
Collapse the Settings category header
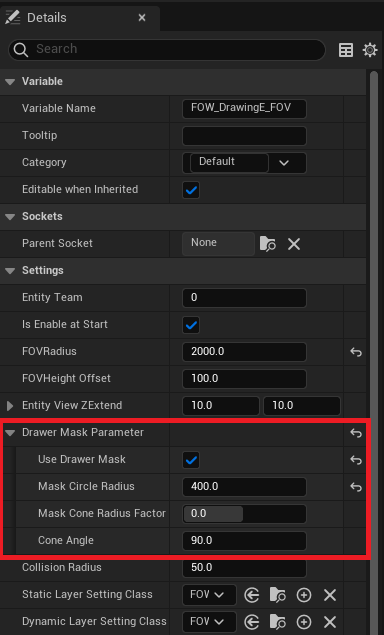(x=10, y=271)
